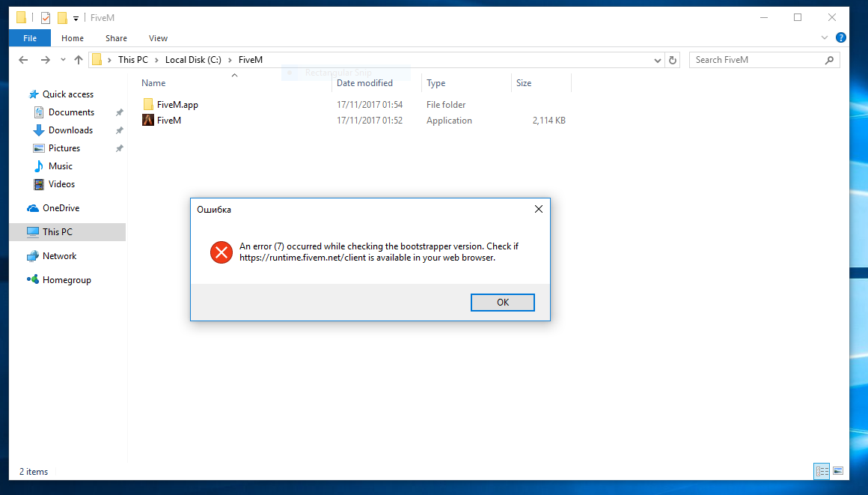Open Music in navigation pane

pos(61,166)
